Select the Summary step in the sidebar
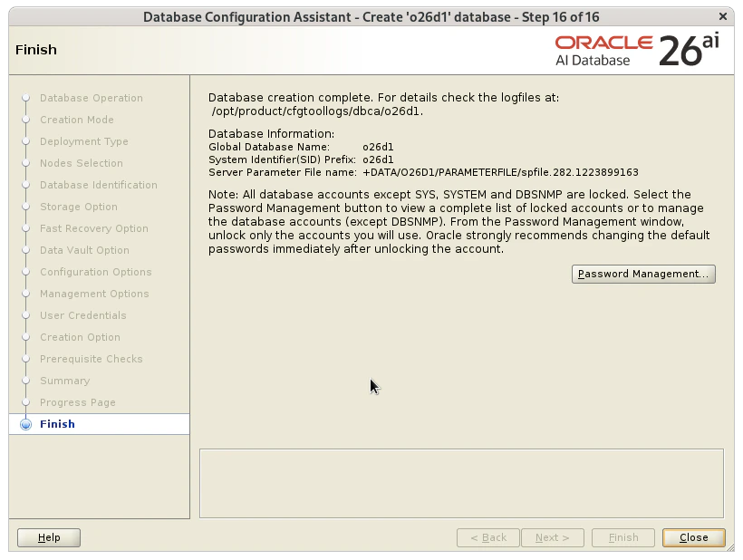Image resolution: width=743 pixels, height=560 pixels. [x=65, y=381]
